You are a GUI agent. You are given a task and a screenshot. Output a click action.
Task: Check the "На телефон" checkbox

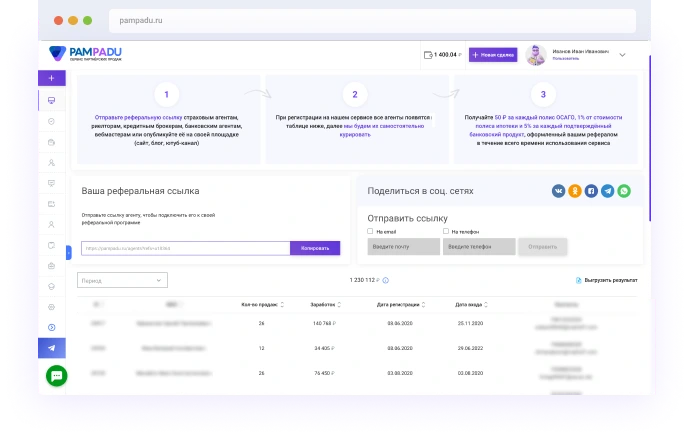point(445,231)
